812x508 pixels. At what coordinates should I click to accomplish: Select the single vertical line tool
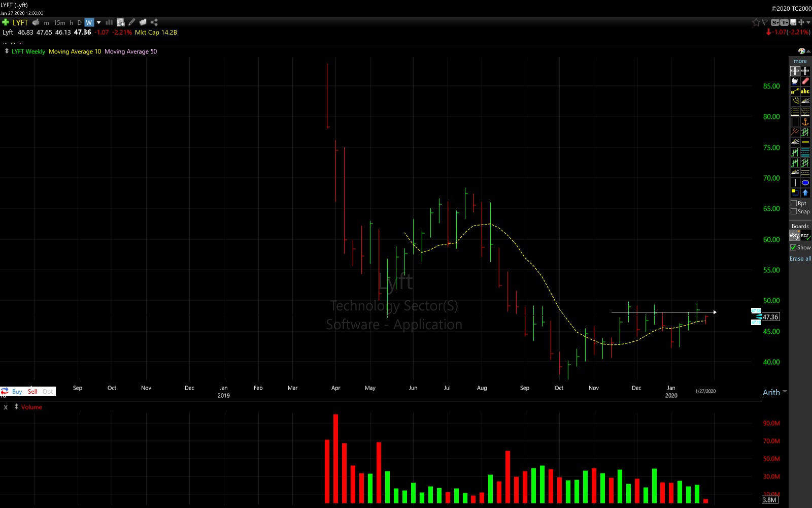(x=795, y=182)
